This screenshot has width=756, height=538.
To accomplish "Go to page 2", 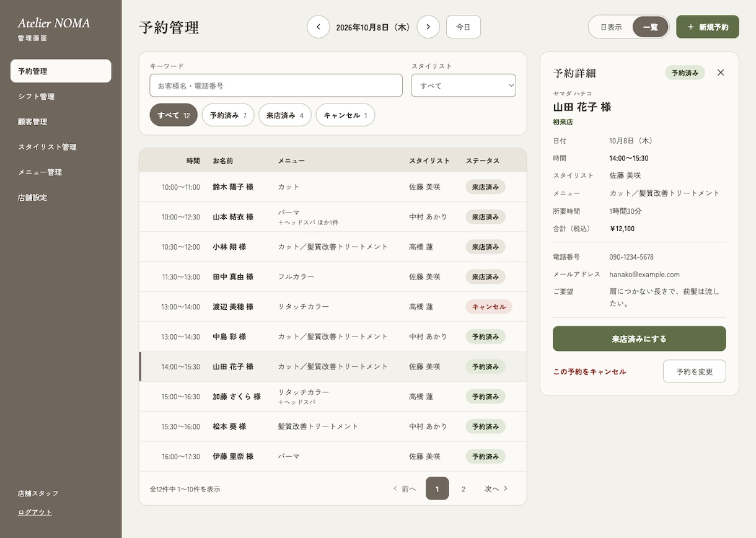I will pyautogui.click(x=463, y=489).
